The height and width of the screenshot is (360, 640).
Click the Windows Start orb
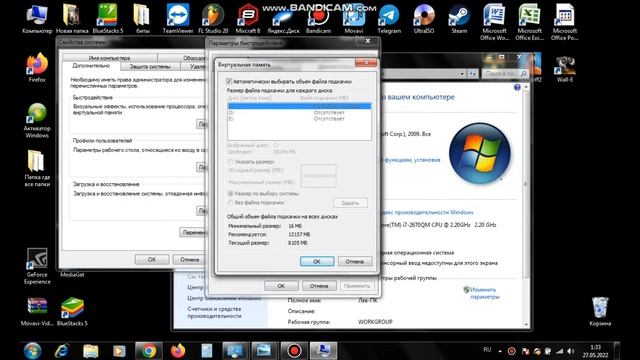(32, 350)
